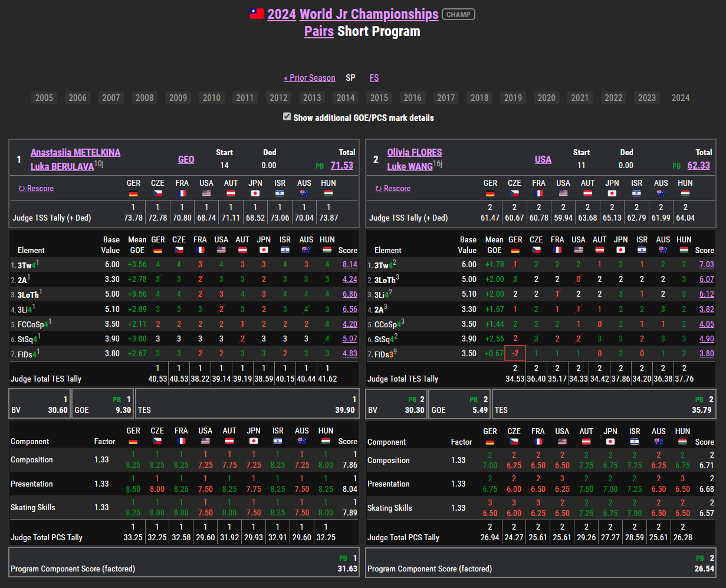Click Rescore for Metelkina and Berulava
The image size is (726, 588).
tap(36, 189)
